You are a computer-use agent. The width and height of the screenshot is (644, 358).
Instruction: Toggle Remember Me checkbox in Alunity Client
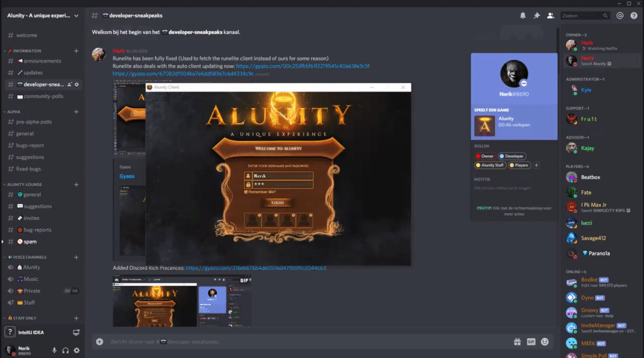pyautogui.click(x=246, y=192)
